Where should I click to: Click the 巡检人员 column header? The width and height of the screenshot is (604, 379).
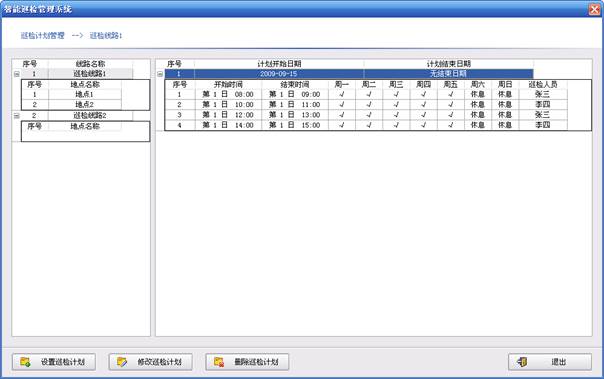pos(543,84)
